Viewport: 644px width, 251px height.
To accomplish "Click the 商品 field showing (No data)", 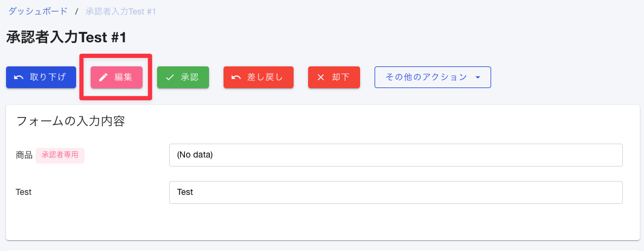I will pyautogui.click(x=396, y=155).
